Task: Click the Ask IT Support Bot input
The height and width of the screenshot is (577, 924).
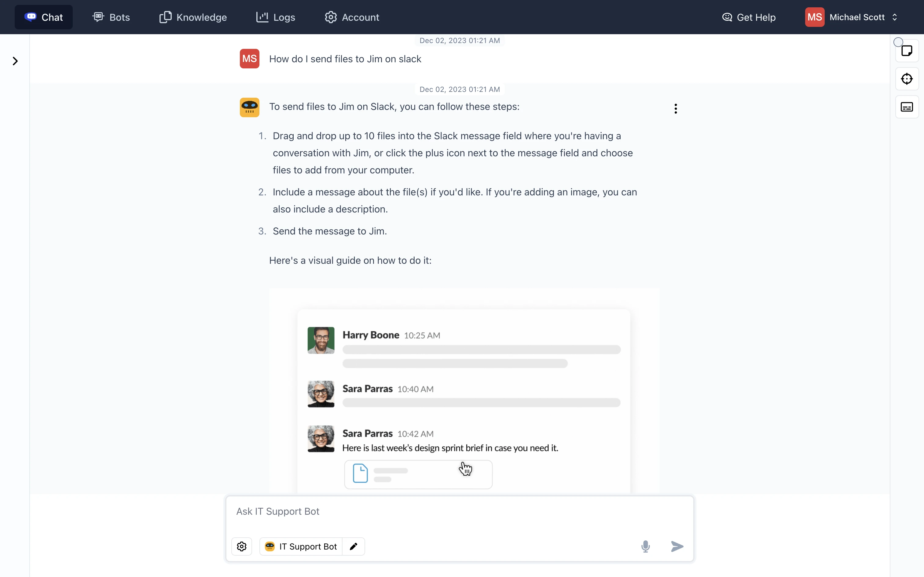Action: coord(458,512)
